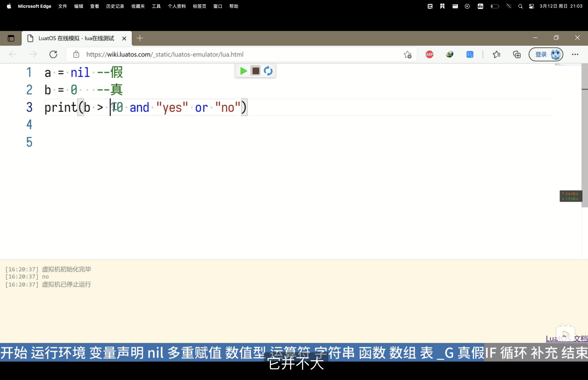This screenshot has height=380, width=588.
Task: Refresh the current page
Action: 53,54
